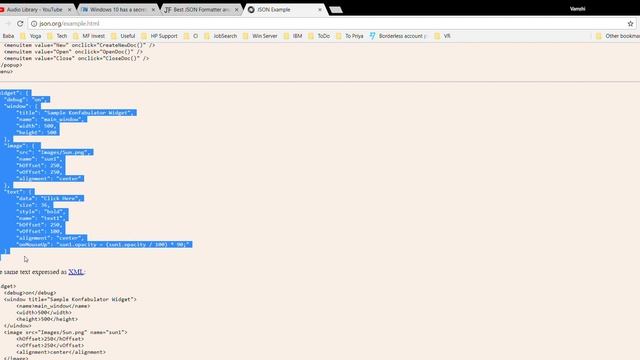This screenshot has width=640, height=360.
Task: Click the "data": "Click Here" line
Action: click(50, 198)
